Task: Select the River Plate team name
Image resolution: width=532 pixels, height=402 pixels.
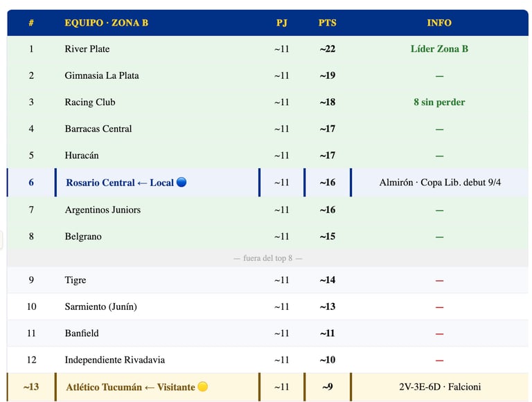Action: 87,49
